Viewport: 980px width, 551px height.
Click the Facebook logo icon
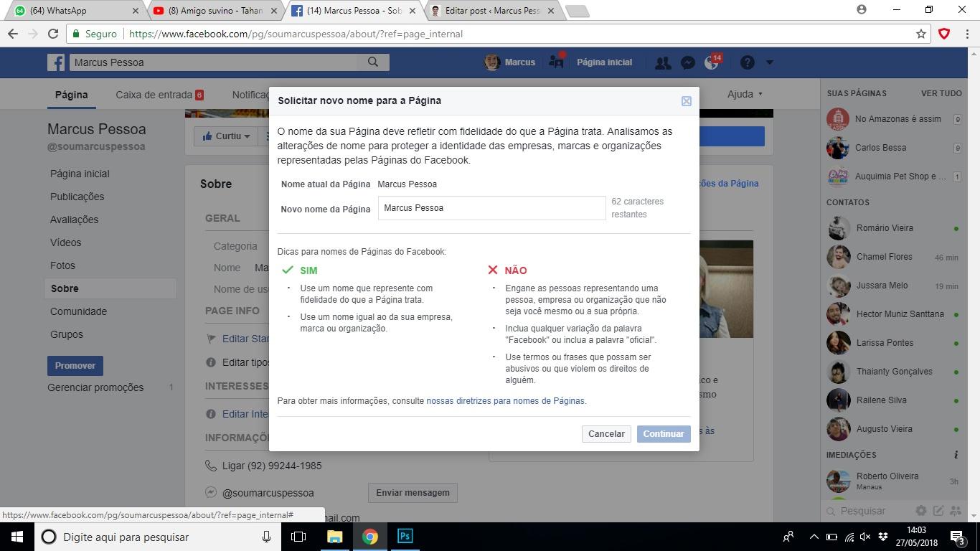(57, 62)
